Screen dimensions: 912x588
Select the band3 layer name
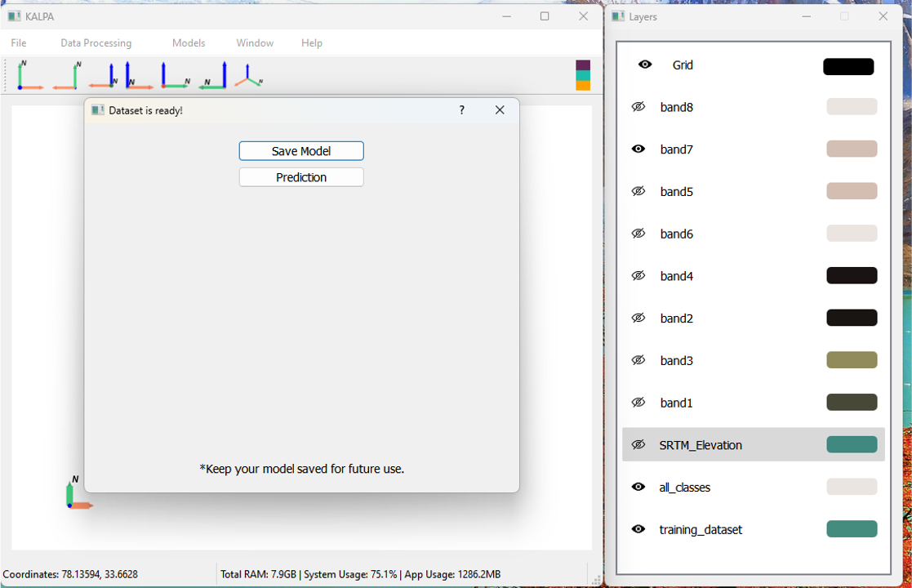676,361
